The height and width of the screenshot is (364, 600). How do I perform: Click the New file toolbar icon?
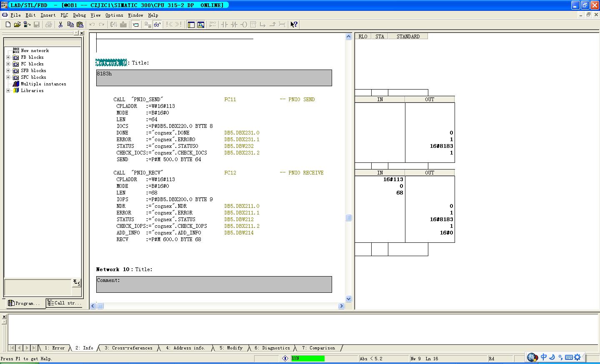[x=8, y=25]
